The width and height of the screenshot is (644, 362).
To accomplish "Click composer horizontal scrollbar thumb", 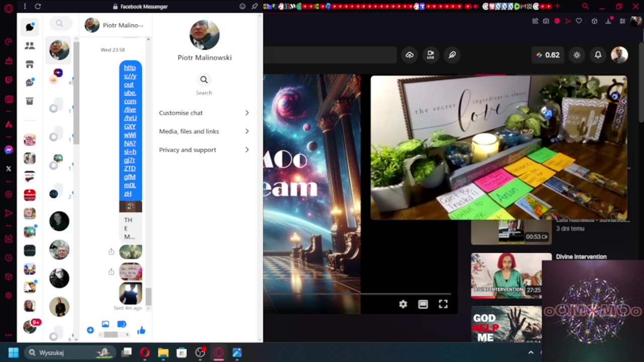I will click(111, 334).
